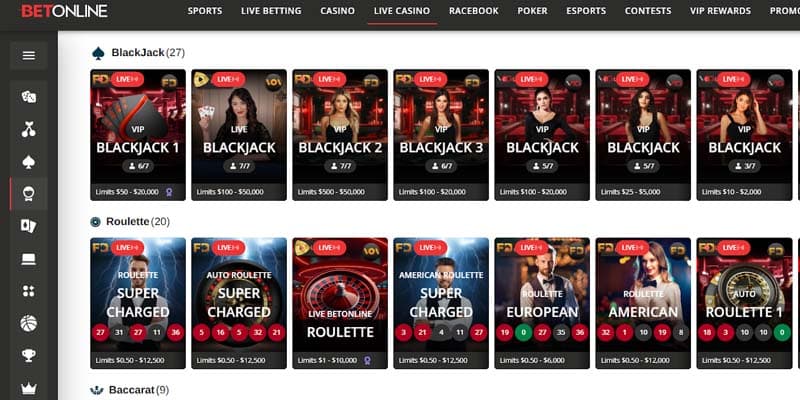Open Blackjack 2 table with $500 limits
The image size is (800, 400).
coord(340,135)
